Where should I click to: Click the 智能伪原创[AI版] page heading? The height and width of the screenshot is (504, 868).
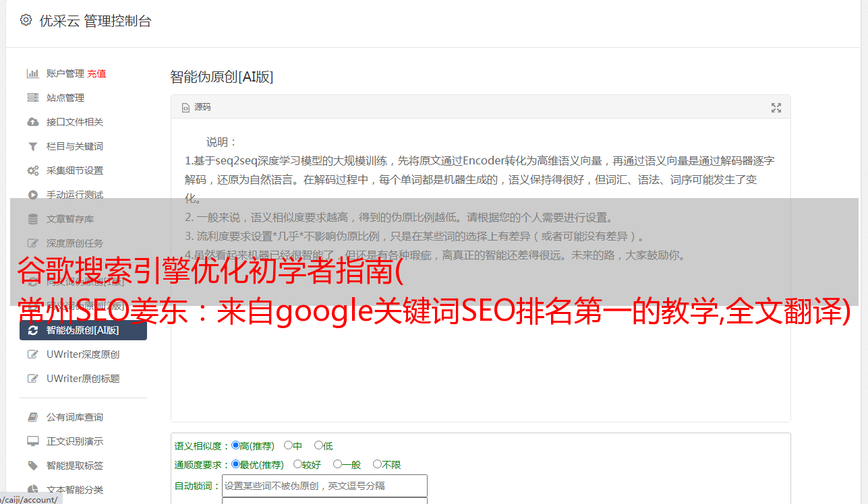[221, 77]
